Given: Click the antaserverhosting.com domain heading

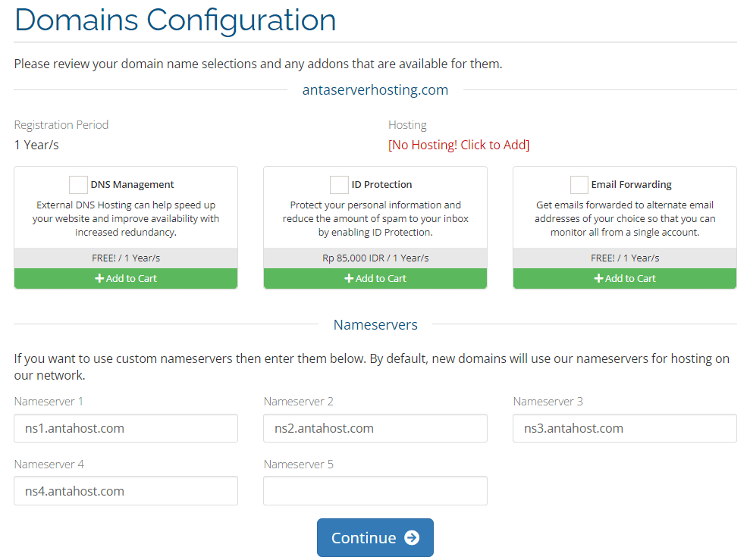Looking at the screenshot, I should 375,90.
